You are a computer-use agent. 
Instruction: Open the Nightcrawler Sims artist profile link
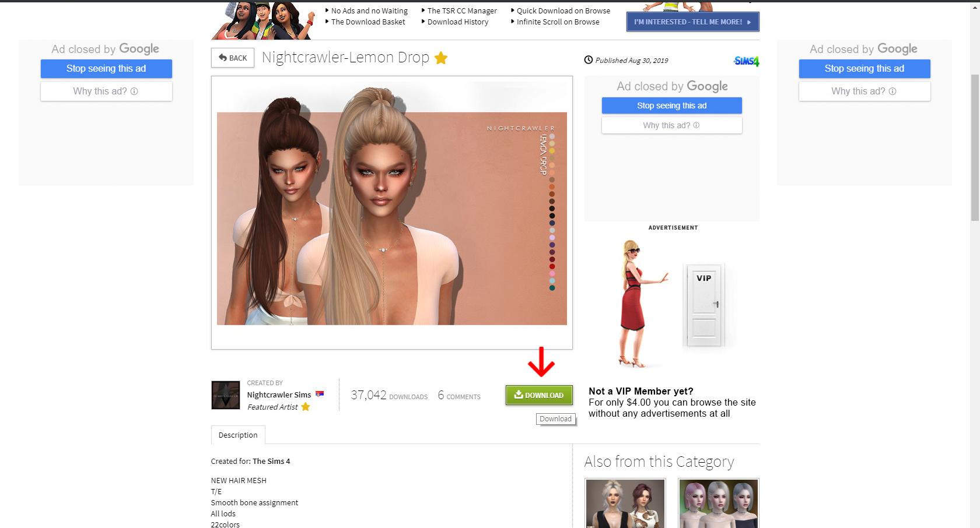click(279, 395)
